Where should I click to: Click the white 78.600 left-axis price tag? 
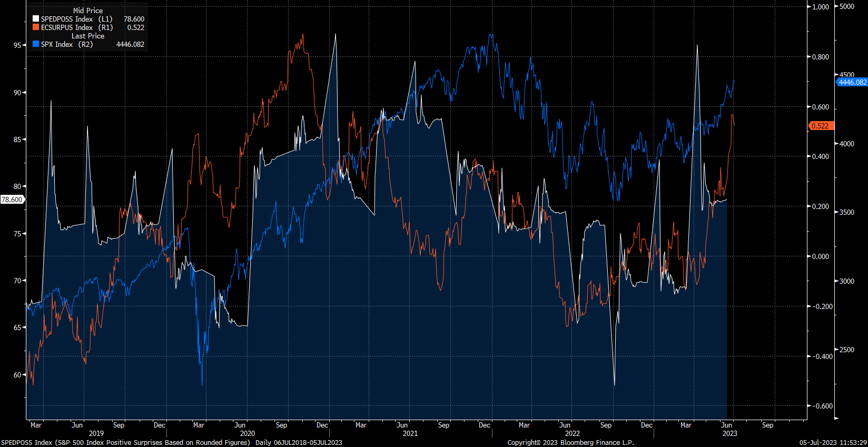coord(12,200)
